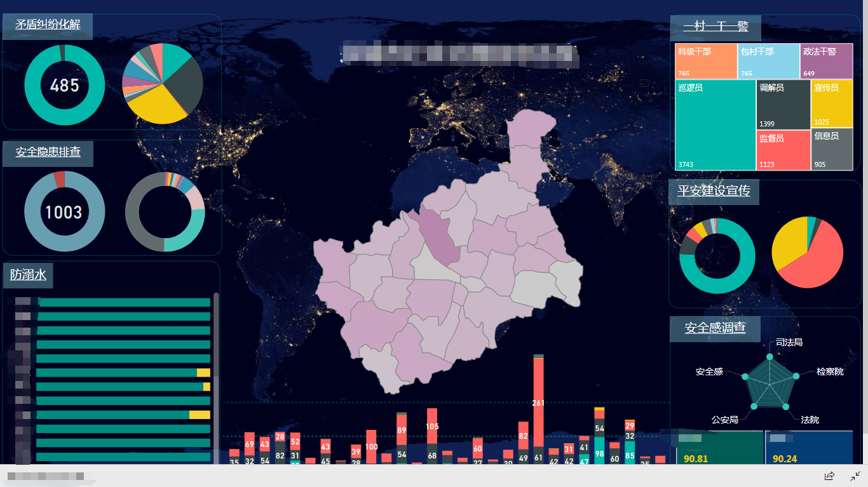Image resolution: width=868 pixels, height=487 pixels.
Task: Click the red 监督员 treemap tile
Action: coord(783,150)
